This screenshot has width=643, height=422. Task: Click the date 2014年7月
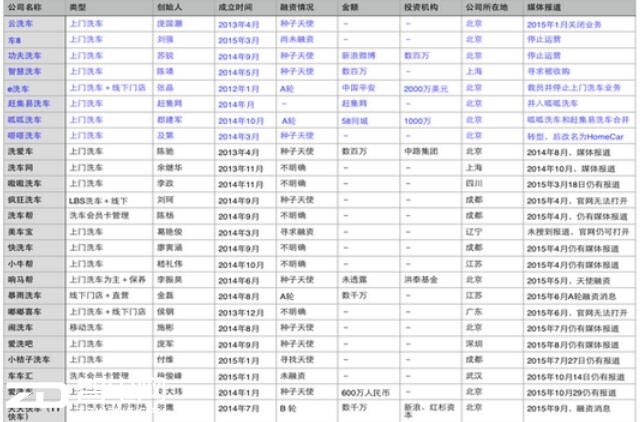pos(238,408)
